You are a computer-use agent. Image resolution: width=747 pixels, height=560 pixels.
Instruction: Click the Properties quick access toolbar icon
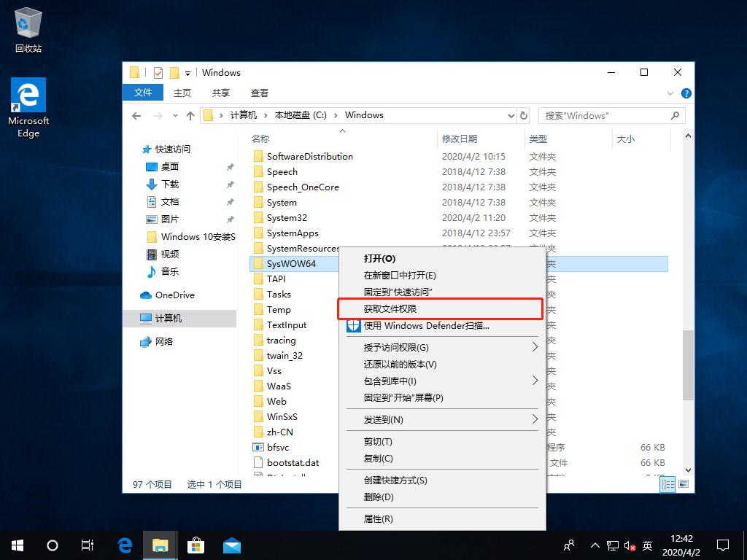click(x=158, y=73)
